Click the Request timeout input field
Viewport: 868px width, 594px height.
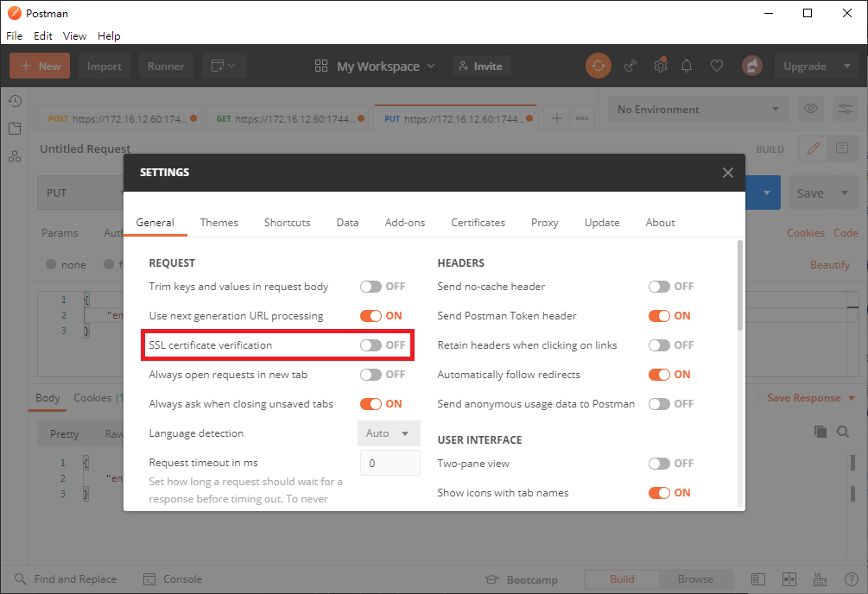pyautogui.click(x=389, y=463)
